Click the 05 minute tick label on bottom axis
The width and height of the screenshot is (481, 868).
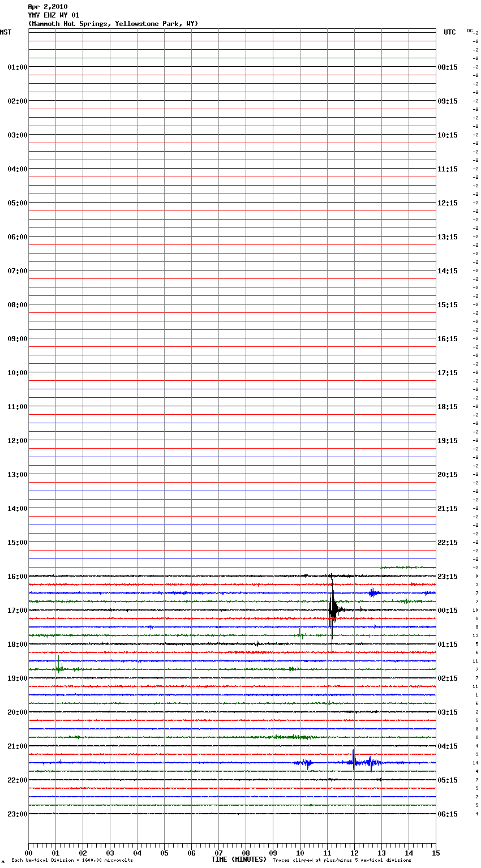point(164,853)
